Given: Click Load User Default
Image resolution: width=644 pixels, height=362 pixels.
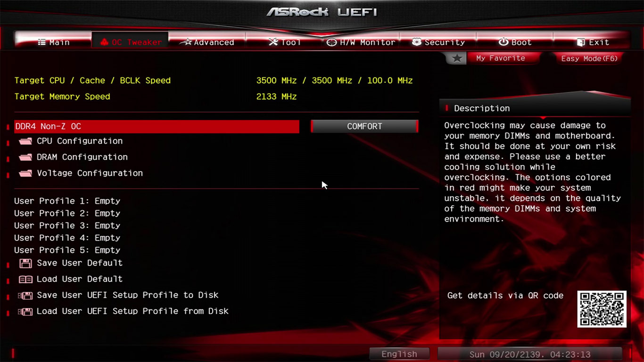Looking at the screenshot, I should [80, 279].
